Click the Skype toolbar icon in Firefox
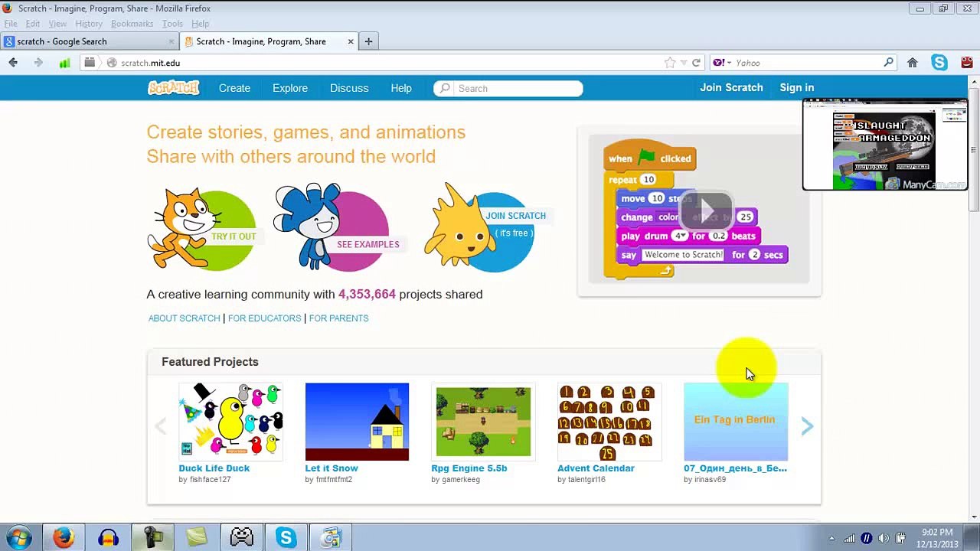This screenshot has width=980, height=551. point(939,63)
